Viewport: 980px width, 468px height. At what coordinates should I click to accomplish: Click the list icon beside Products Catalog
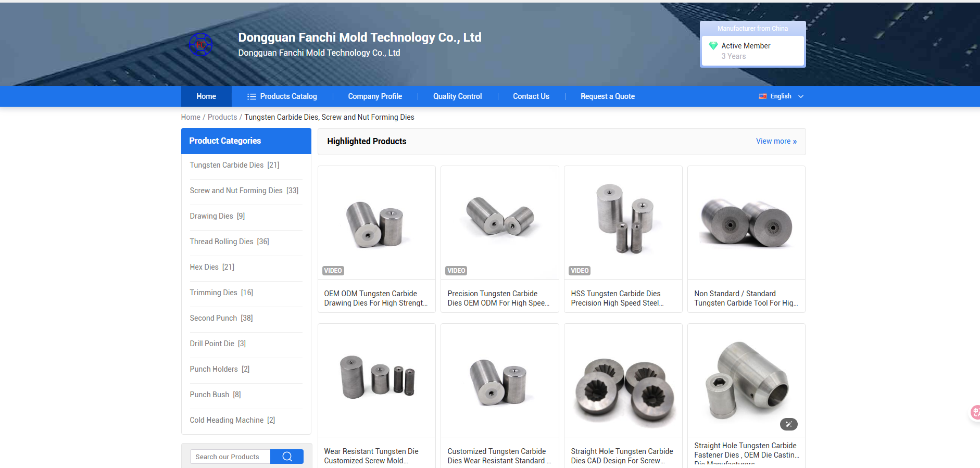coord(252,97)
